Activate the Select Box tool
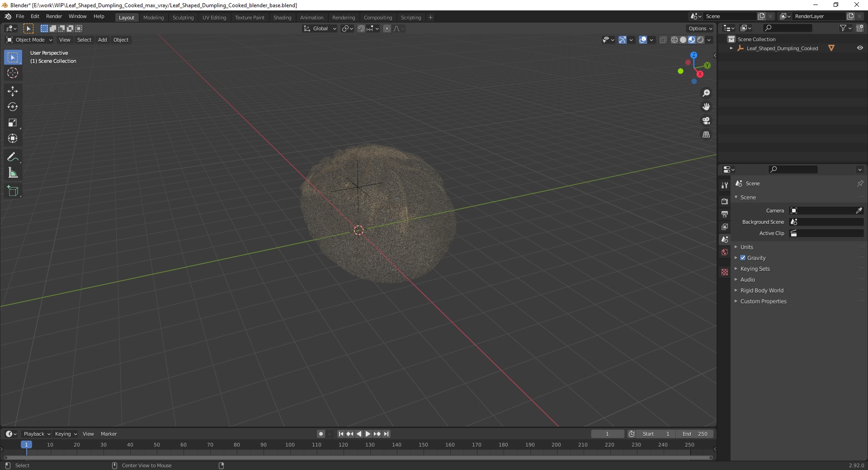Screen dimensions: 868x470 pos(13,57)
